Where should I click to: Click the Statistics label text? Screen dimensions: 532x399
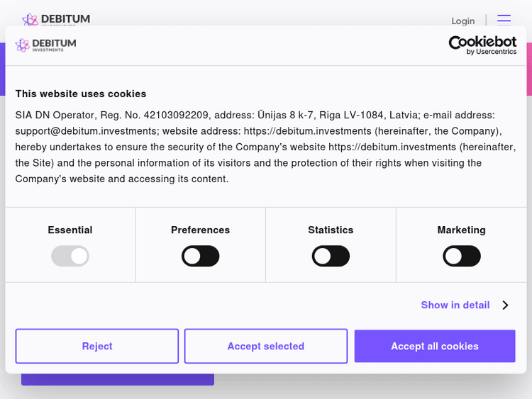(x=331, y=230)
